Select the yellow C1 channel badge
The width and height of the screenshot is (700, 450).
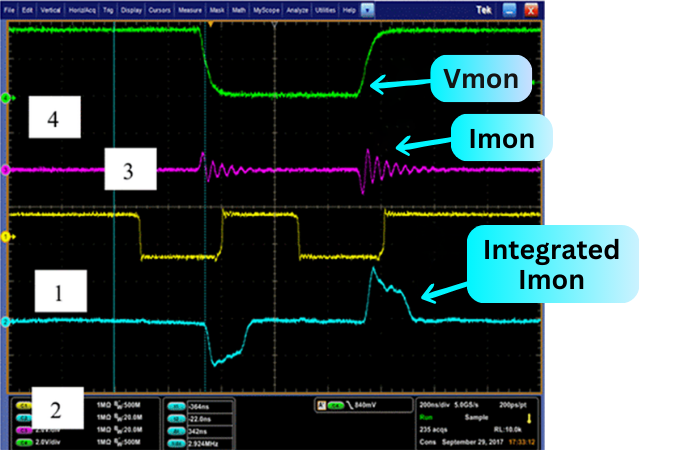[x=23, y=405]
